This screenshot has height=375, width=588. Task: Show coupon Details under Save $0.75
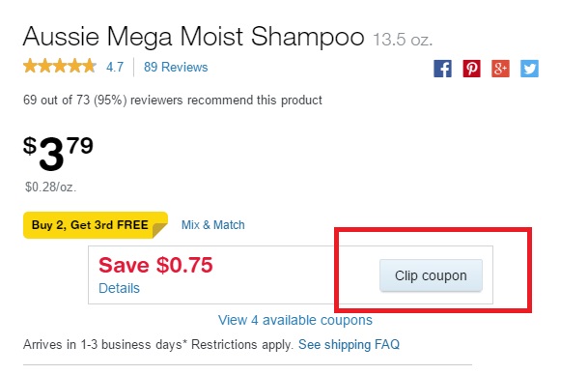tap(119, 288)
